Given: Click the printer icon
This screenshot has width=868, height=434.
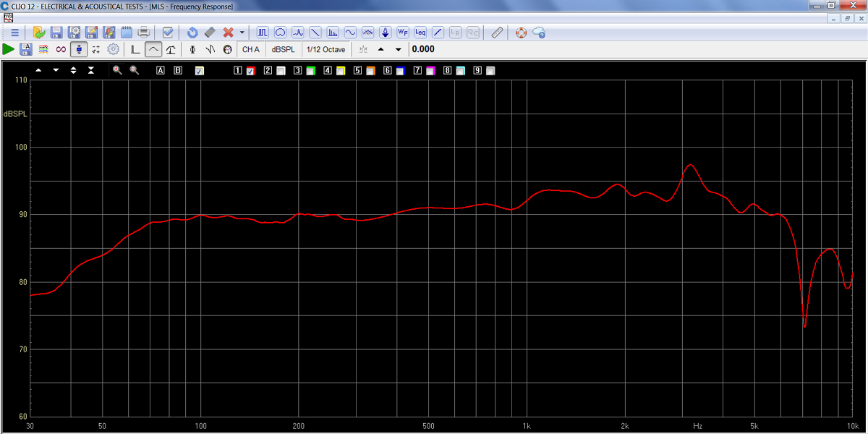Looking at the screenshot, I should (143, 33).
